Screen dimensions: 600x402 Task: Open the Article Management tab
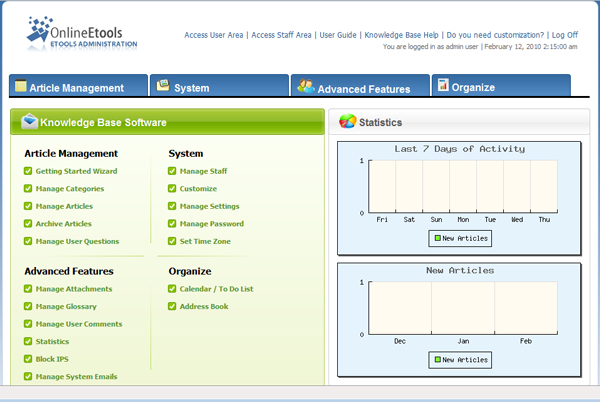[x=78, y=85]
